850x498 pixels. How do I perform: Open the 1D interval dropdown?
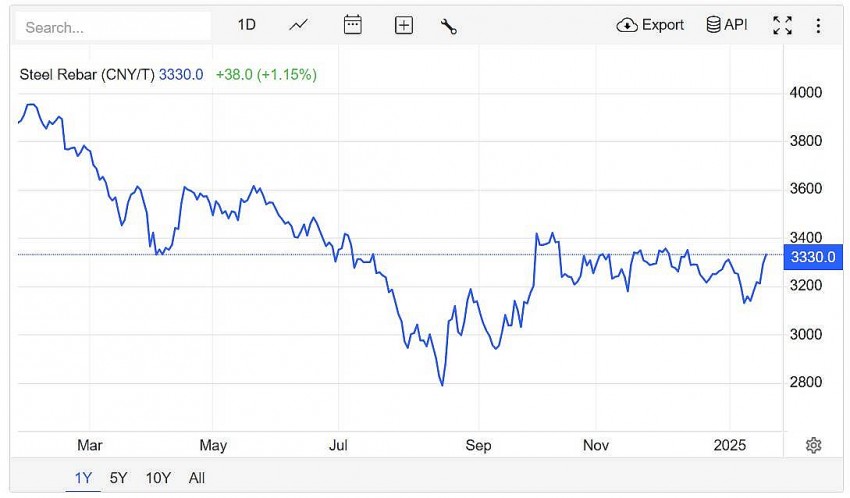coord(247,25)
